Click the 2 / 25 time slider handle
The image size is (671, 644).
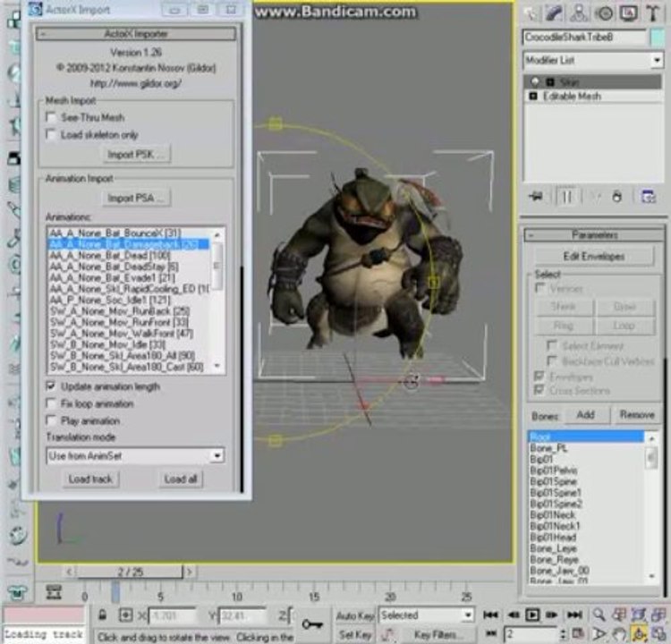[130, 572]
